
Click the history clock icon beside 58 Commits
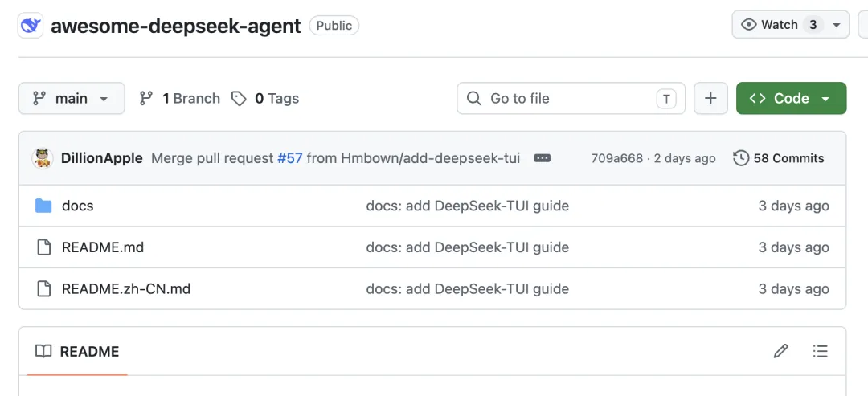point(741,159)
